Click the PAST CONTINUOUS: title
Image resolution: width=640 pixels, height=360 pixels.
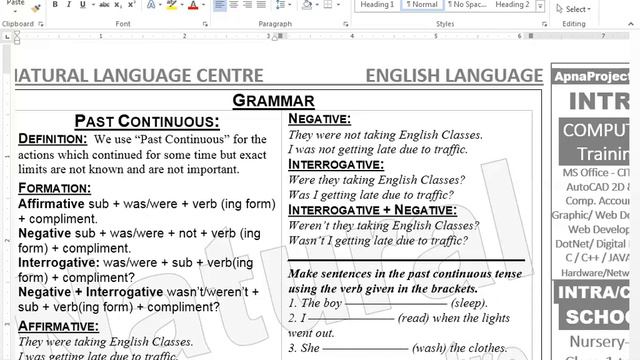coord(147,121)
